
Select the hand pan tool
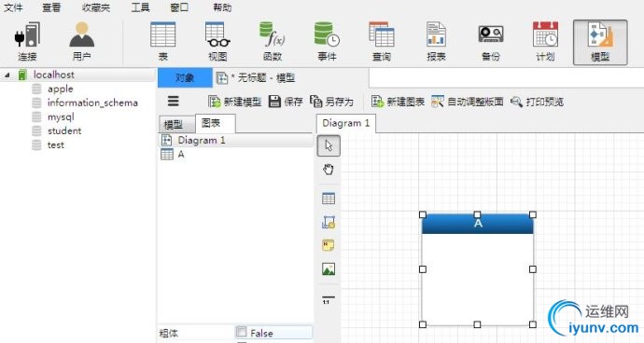(329, 169)
